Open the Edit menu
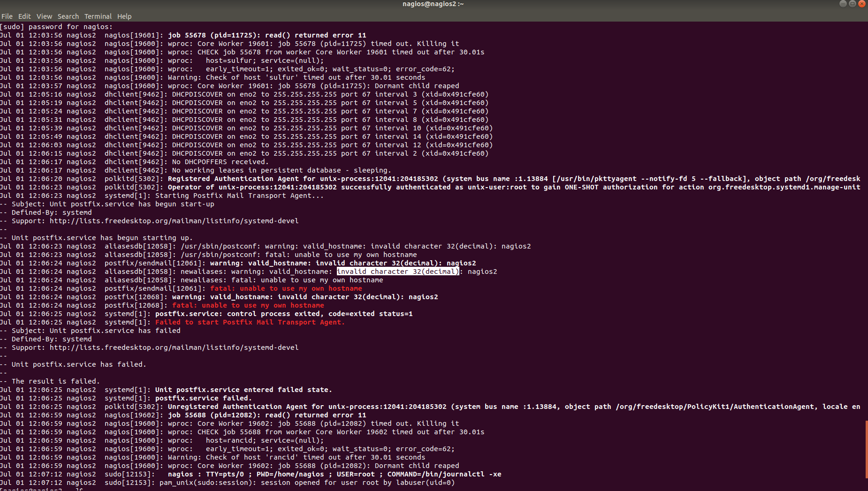The image size is (868, 491). coord(24,16)
